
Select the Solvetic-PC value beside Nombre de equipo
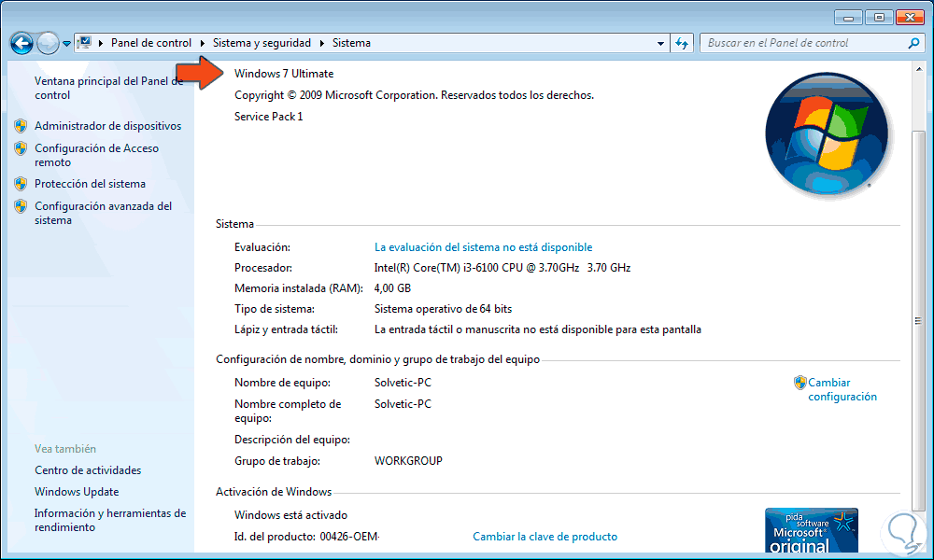403,382
